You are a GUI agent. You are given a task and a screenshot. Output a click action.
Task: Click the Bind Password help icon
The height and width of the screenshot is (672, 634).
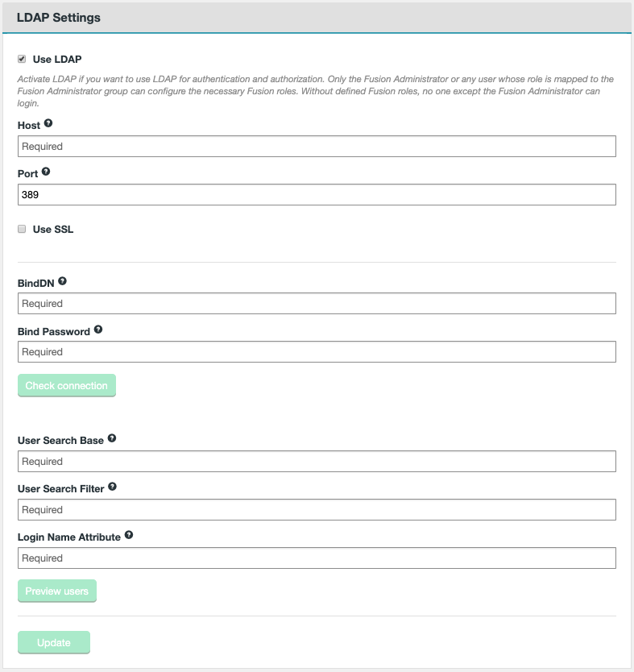[97, 330]
